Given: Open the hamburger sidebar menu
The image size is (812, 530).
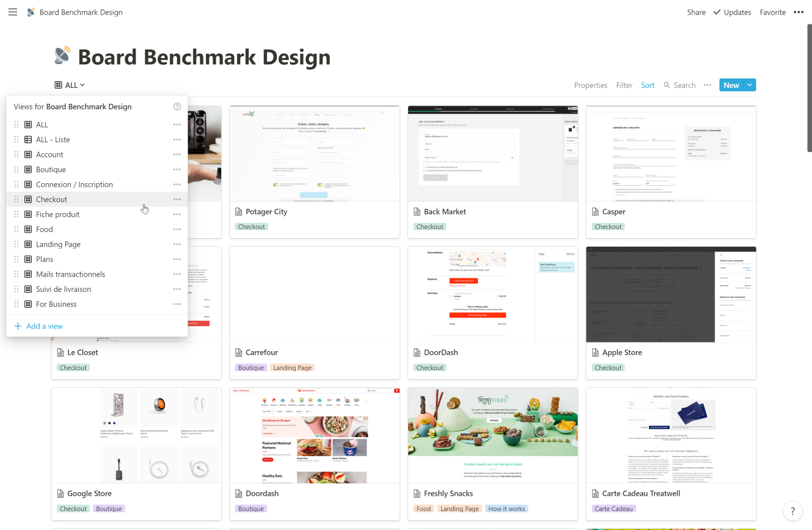Looking at the screenshot, I should [13, 12].
